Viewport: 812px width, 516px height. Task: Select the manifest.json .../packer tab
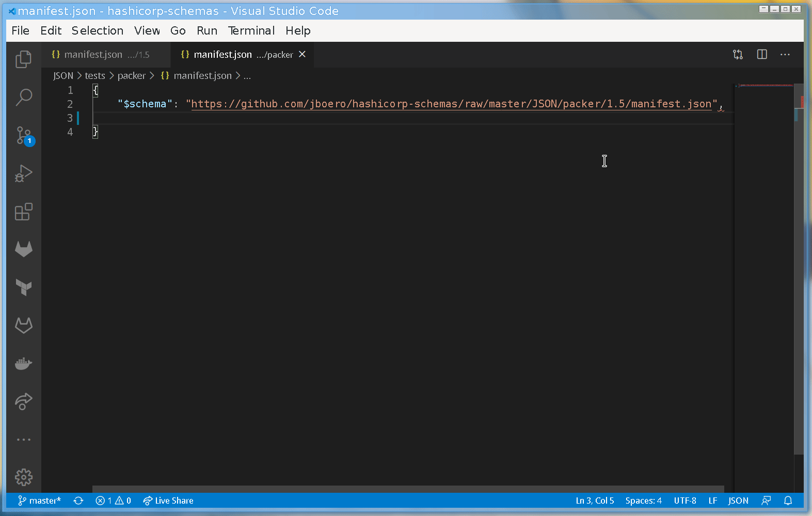tap(243, 55)
